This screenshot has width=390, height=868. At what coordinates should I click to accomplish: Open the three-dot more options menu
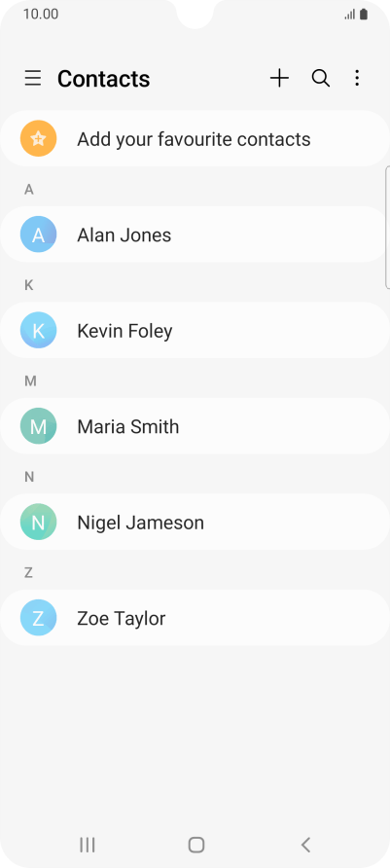coord(357,78)
